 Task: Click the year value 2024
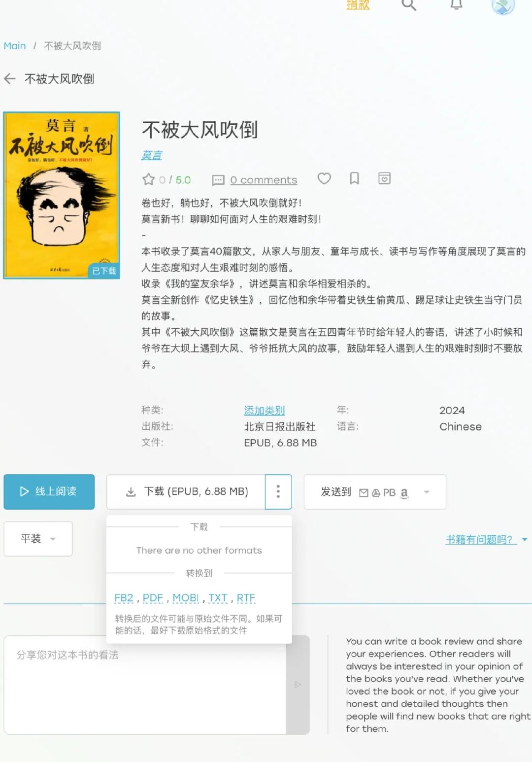coord(452,411)
